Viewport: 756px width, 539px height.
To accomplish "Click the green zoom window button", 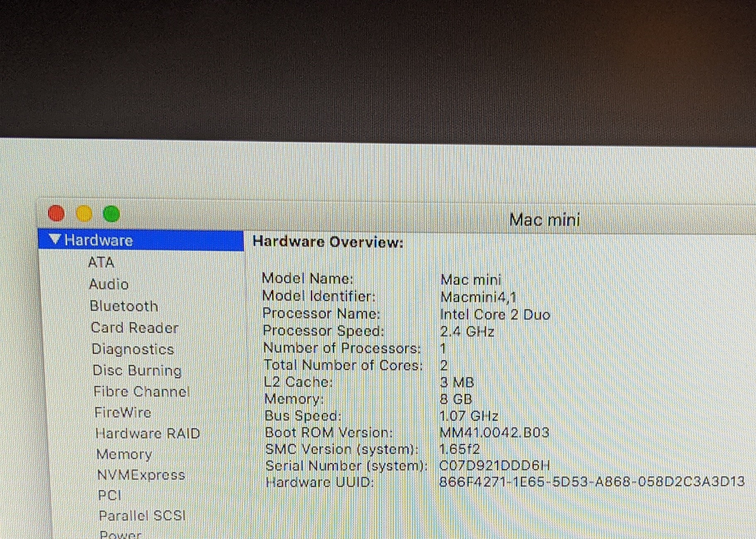I will [x=111, y=214].
